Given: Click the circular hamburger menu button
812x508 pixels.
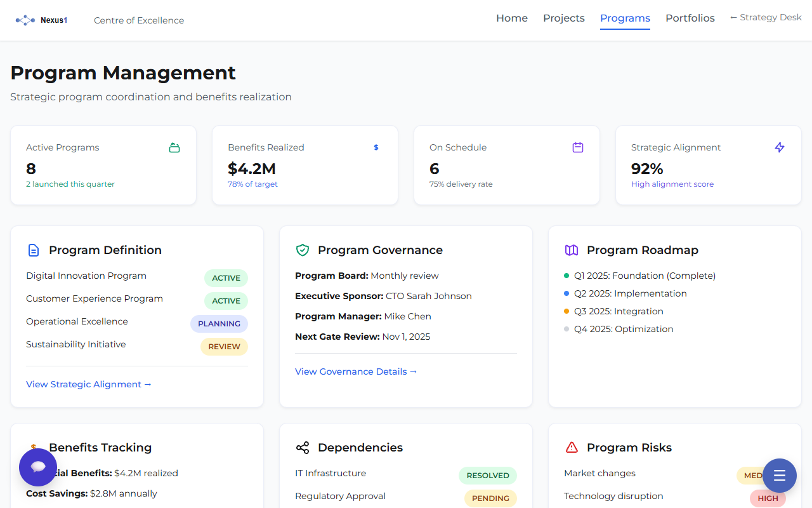Looking at the screenshot, I should coord(779,476).
